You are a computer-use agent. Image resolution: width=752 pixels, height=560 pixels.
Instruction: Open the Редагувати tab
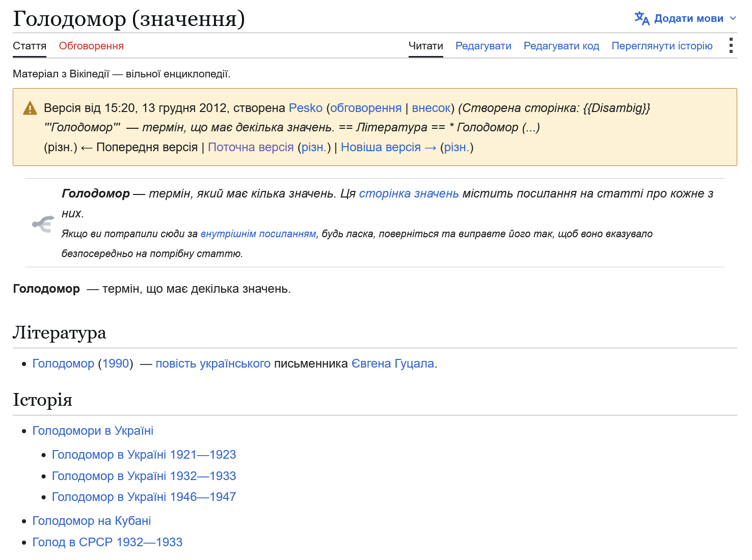click(x=484, y=46)
